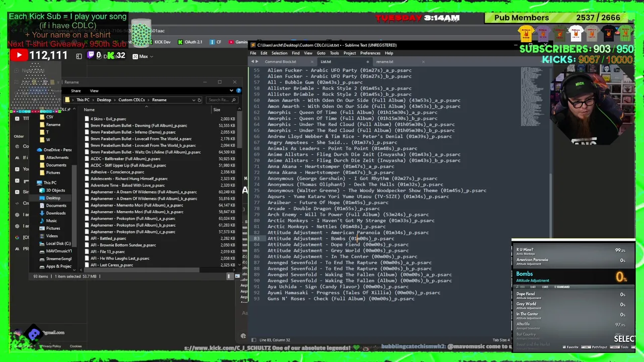Open Attachments folder under OneDrive

(57, 157)
